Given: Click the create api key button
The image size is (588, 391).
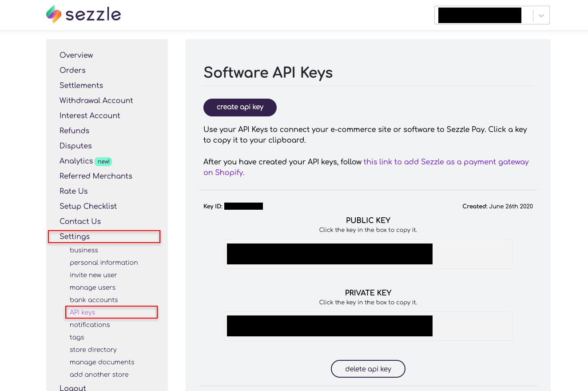Looking at the screenshot, I should (240, 107).
